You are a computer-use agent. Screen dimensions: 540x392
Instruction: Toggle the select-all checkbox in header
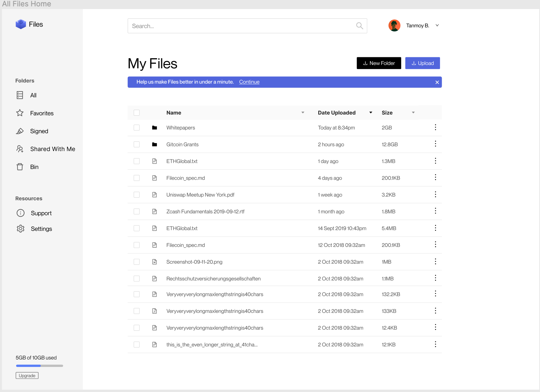[x=137, y=113]
